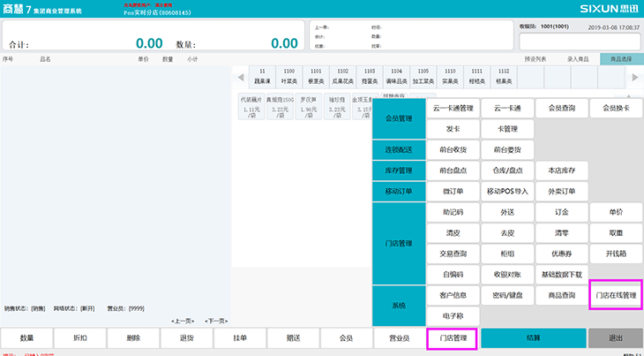Go to next page via 下一页
Screen dimensions: 644x356
coord(216,321)
